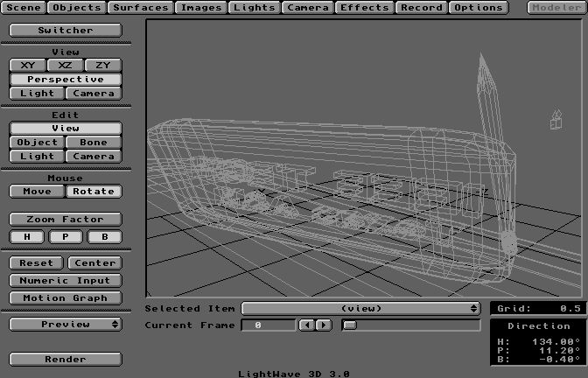The image size is (588, 378).
Task: Toggle the P pitch axis button
Action: click(x=66, y=237)
